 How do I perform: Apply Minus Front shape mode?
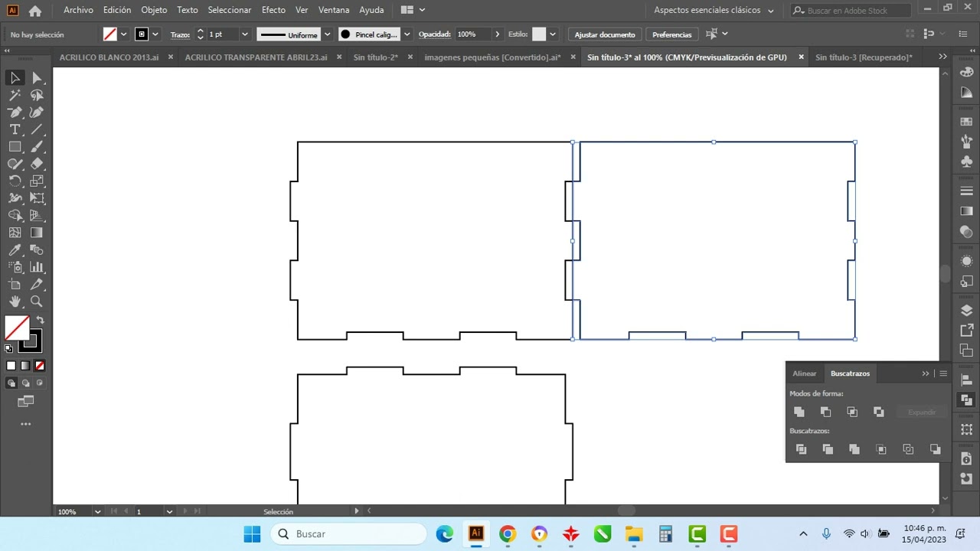point(825,412)
